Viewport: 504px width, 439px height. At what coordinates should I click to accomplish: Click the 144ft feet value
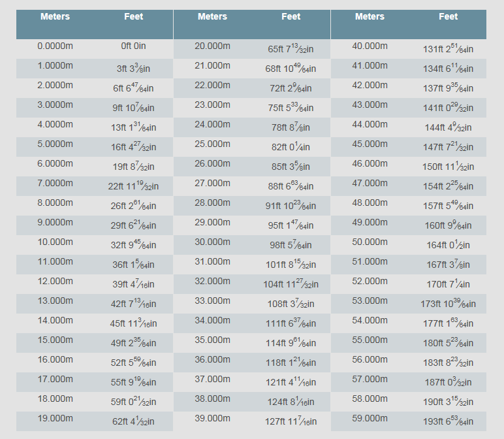pyautogui.click(x=448, y=127)
